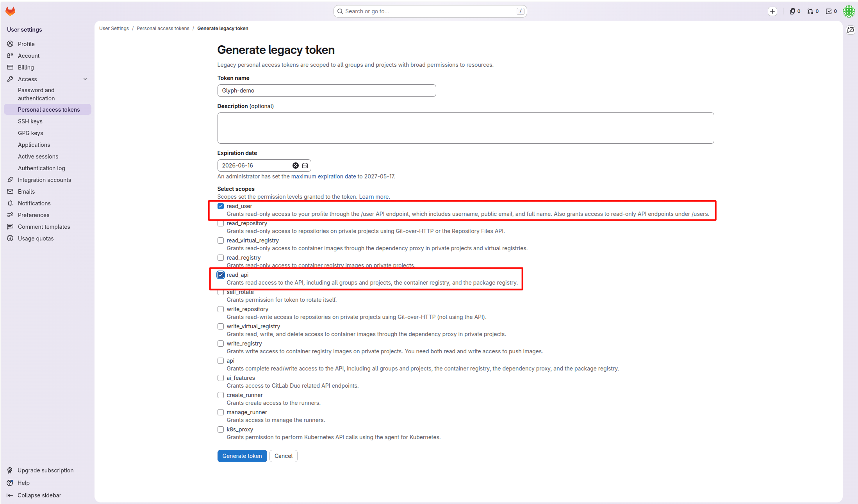
Task: Click the Profile sidebar icon
Action: [x=11, y=44]
